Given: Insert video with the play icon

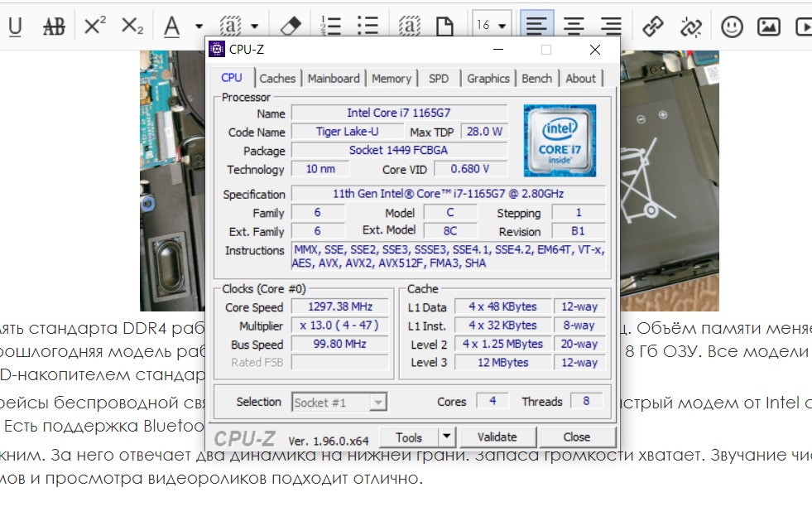Looking at the screenshot, I should [803, 26].
